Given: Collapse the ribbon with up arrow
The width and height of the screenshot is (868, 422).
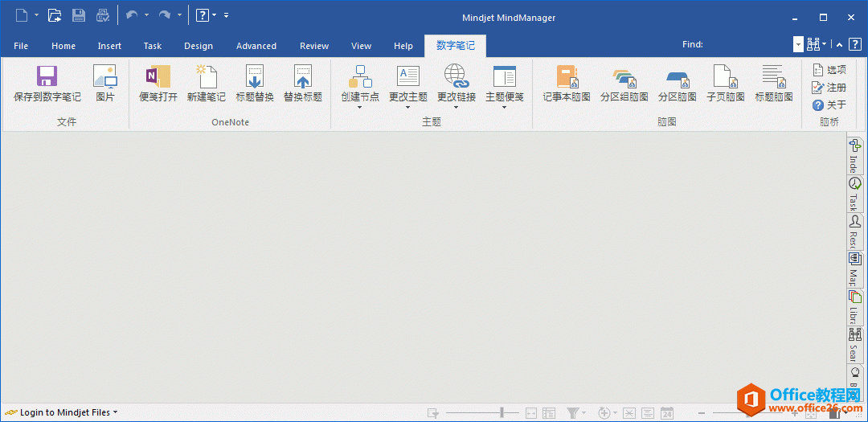Looking at the screenshot, I should pyautogui.click(x=840, y=45).
